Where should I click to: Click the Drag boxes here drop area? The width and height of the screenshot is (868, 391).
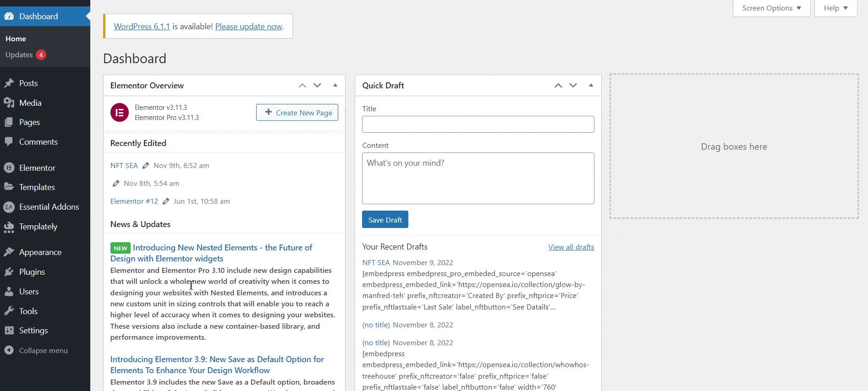734,146
